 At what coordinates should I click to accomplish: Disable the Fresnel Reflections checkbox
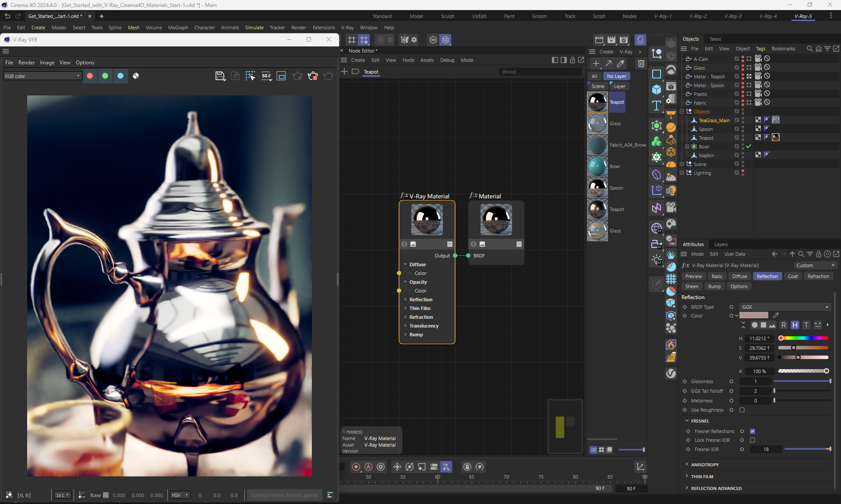tap(753, 431)
